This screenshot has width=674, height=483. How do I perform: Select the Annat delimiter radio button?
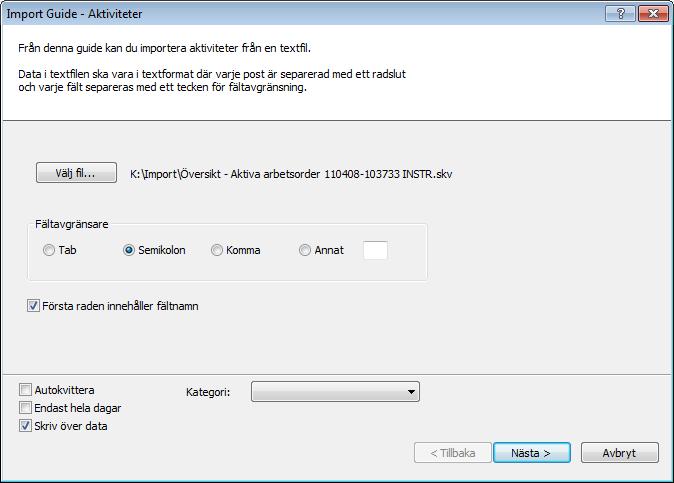pos(305,250)
